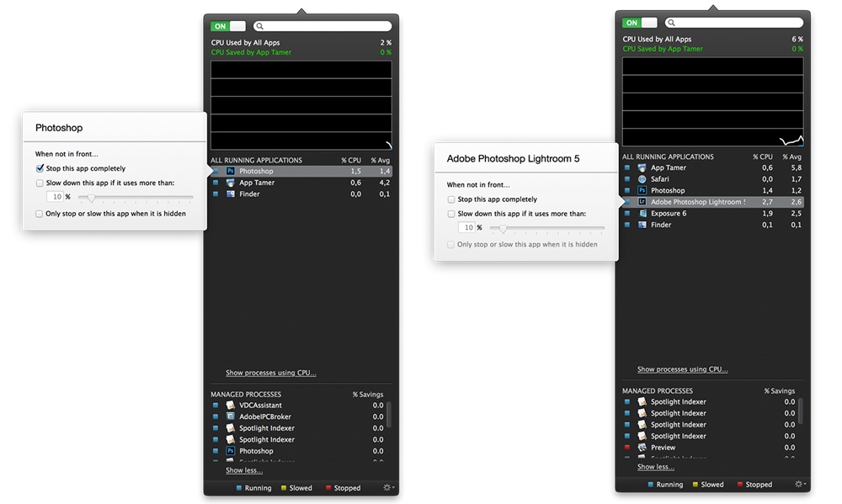Select the Photoshop icon in left running applications list
842x504 pixels.
point(230,171)
